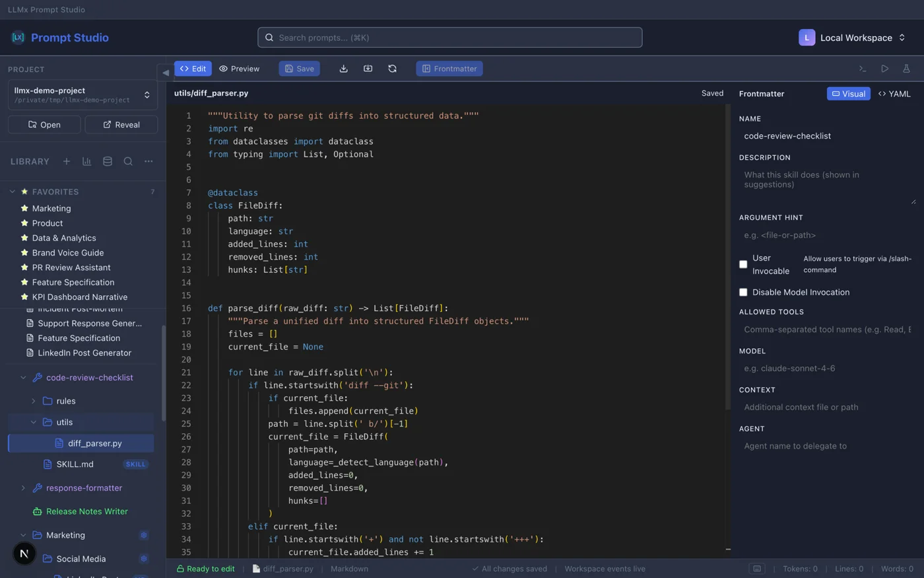Enable the User Invocable checkbox
924x578 pixels.
tap(743, 264)
